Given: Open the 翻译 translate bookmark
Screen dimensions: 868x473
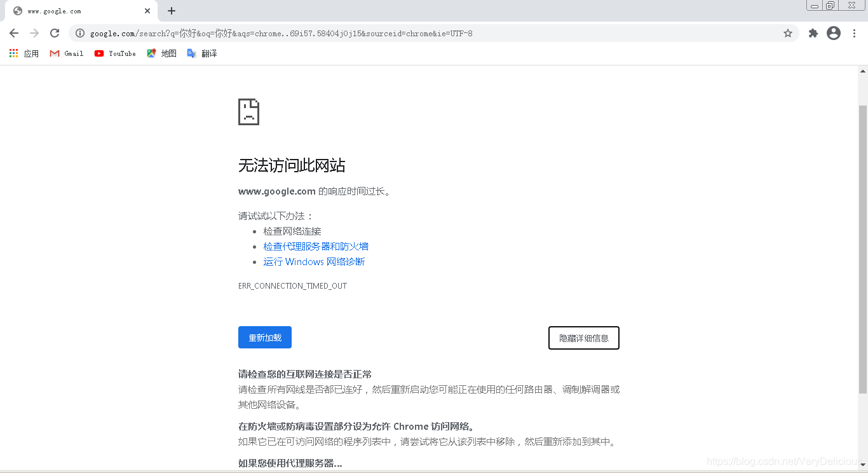Looking at the screenshot, I should [x=202, y=53].
